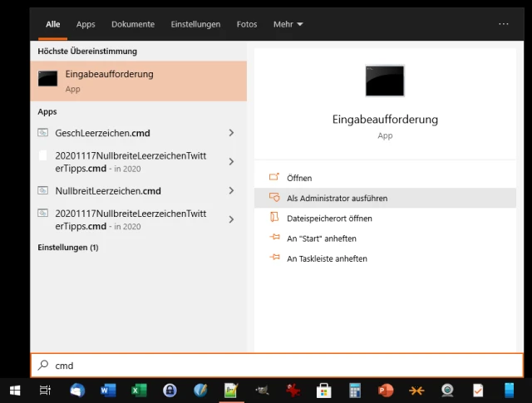
Task: Click the large Eingabeaufforderung icon in preview
Action: pyautogui.click(x=385, y=81)
